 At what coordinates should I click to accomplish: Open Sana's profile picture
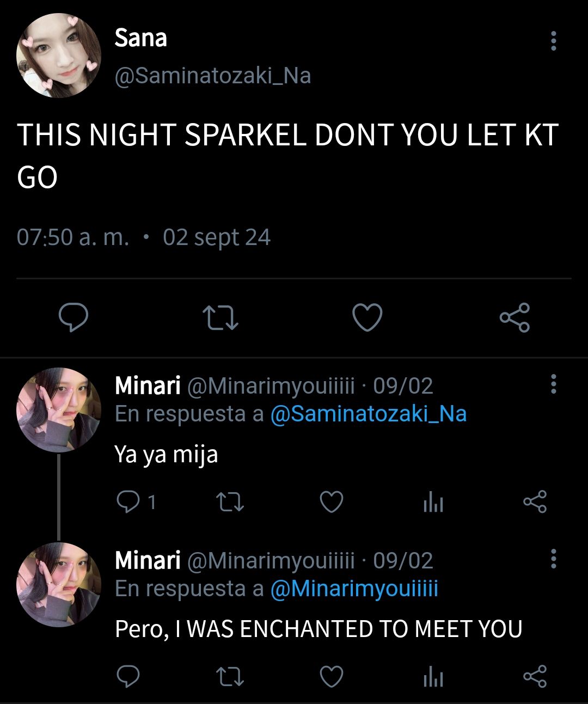tap(59, 56)
